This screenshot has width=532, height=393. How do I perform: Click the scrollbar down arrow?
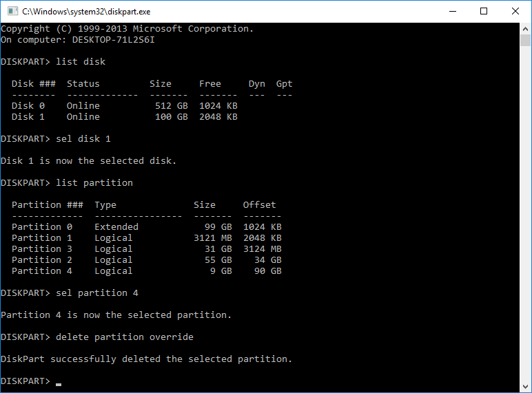[x=526, y=387]
